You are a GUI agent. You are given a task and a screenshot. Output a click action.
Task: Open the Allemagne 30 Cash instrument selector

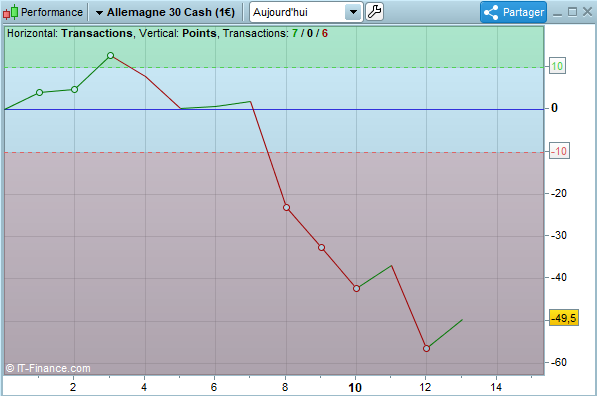pos(165,12)
